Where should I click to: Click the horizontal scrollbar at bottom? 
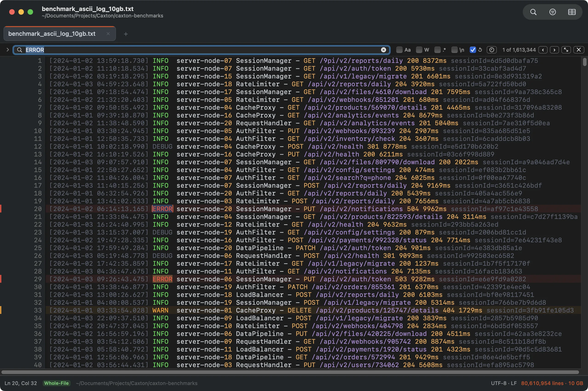pyautogui.click(x=290, y=372)
